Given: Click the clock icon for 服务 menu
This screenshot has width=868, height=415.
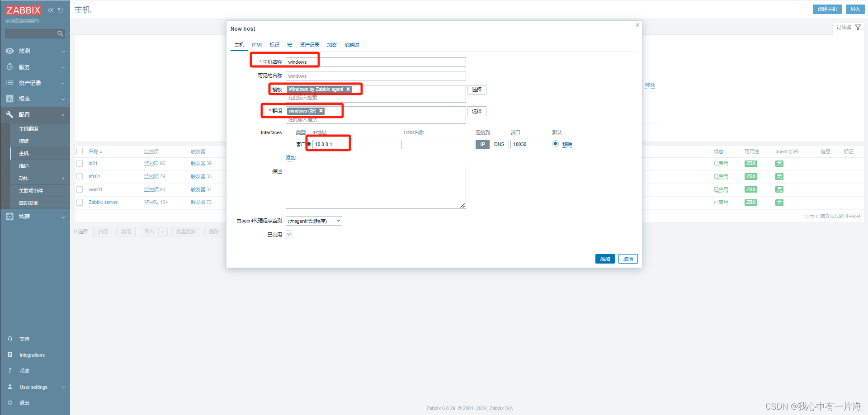Looking at the screenshot, I should [9, 67].
